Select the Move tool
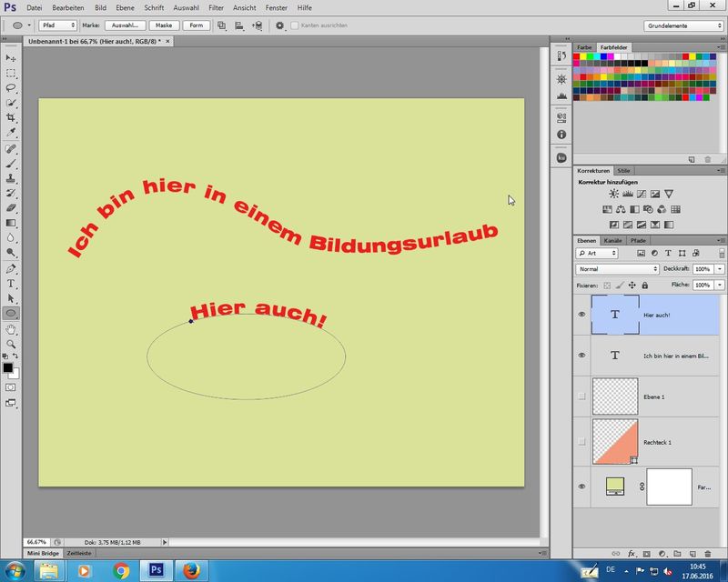728x582 pixels. [x=11, y=58]
